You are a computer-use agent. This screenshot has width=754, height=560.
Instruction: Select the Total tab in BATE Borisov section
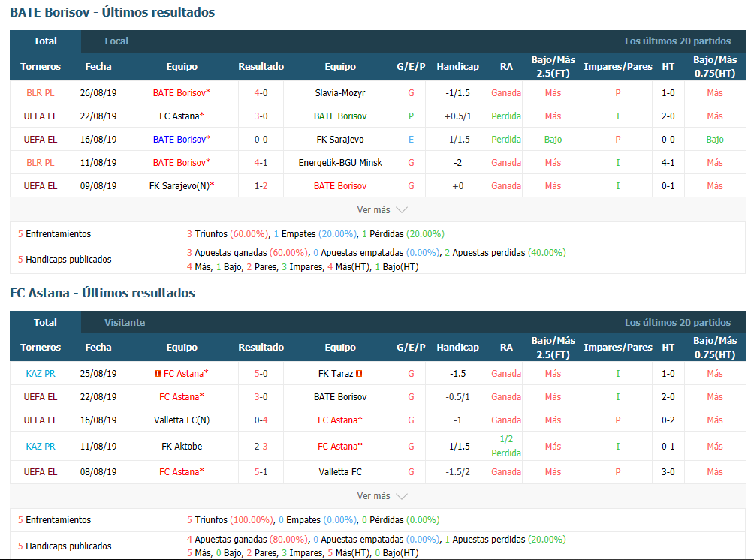[x=45, y=41]
